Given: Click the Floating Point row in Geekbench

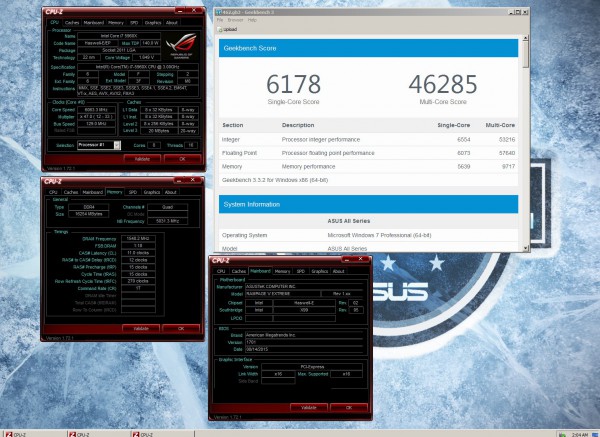Looking at the screenshot, I should [368, 153].
